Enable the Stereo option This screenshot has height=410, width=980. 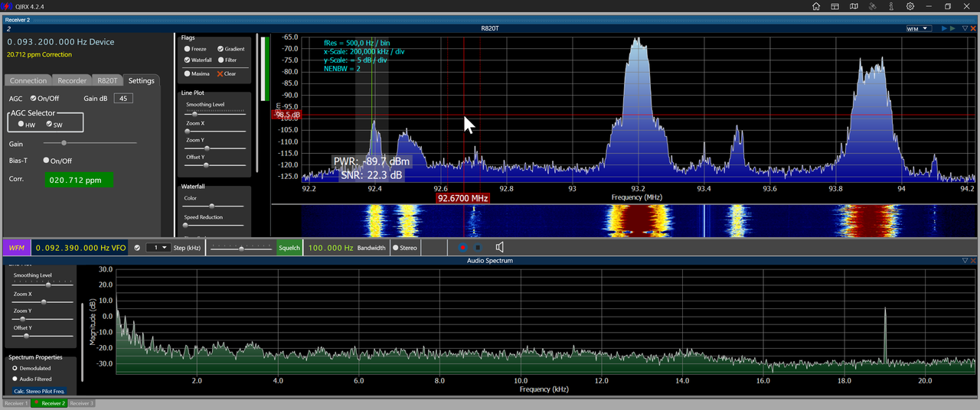point(396,248)
